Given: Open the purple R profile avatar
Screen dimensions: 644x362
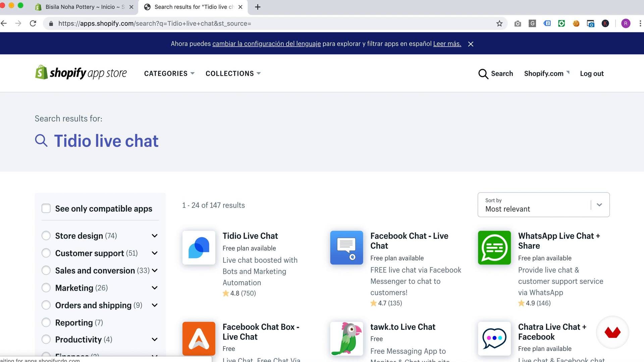Looking at the screenshot, I should (x=626, y=23).
